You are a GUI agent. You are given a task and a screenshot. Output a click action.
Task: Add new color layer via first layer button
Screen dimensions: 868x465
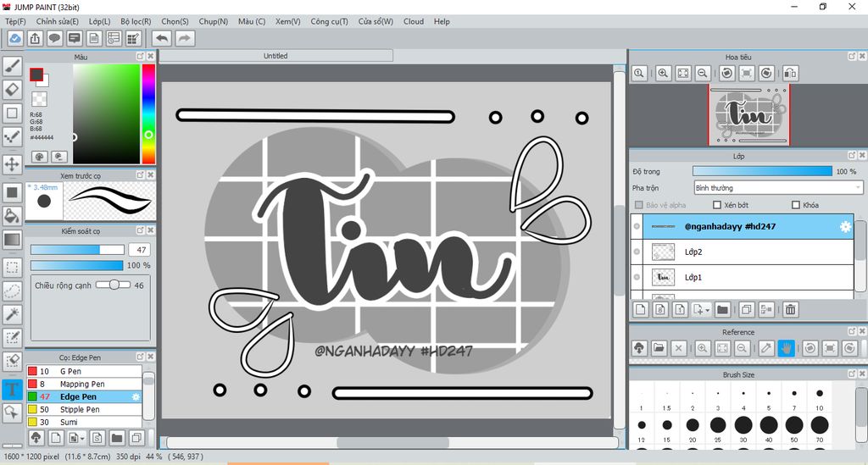click(x=641, y=310)
